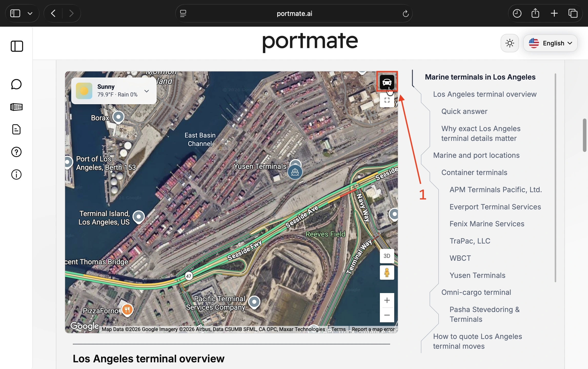Open the container icon in sidebar

[x=16, y=107]
